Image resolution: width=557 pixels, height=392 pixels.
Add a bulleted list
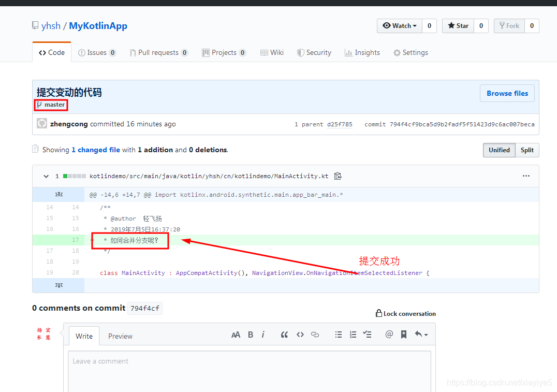coord(339,335)
